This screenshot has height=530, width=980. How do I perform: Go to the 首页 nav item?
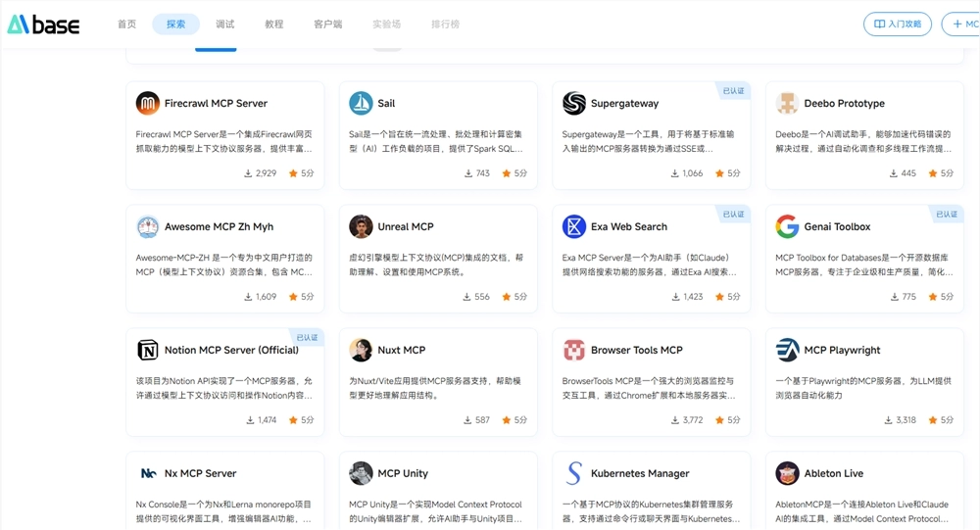tap(126, 24)
